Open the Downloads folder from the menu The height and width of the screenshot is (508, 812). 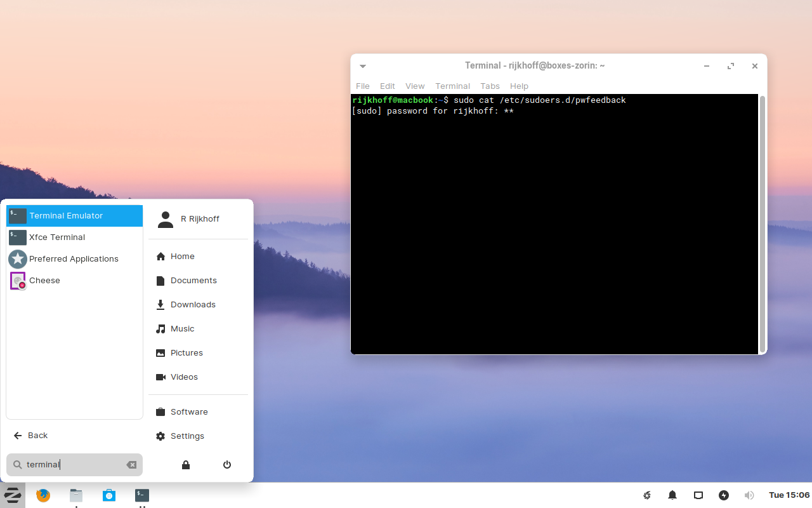tap(198, 305)
